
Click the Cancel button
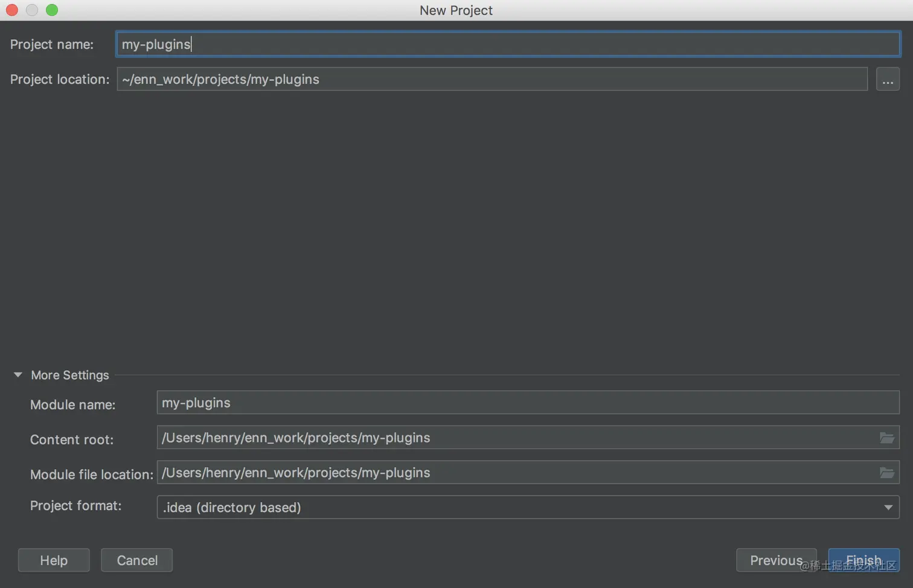137,560
